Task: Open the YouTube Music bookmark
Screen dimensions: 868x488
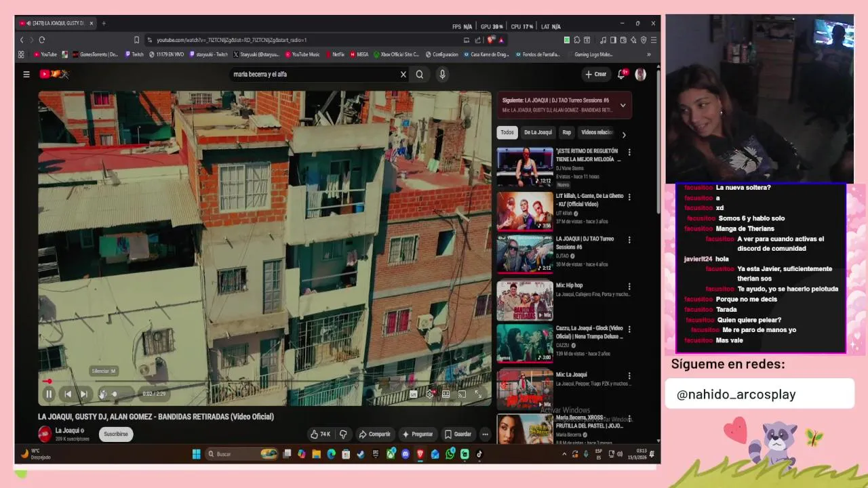Action: click(302, 54)
